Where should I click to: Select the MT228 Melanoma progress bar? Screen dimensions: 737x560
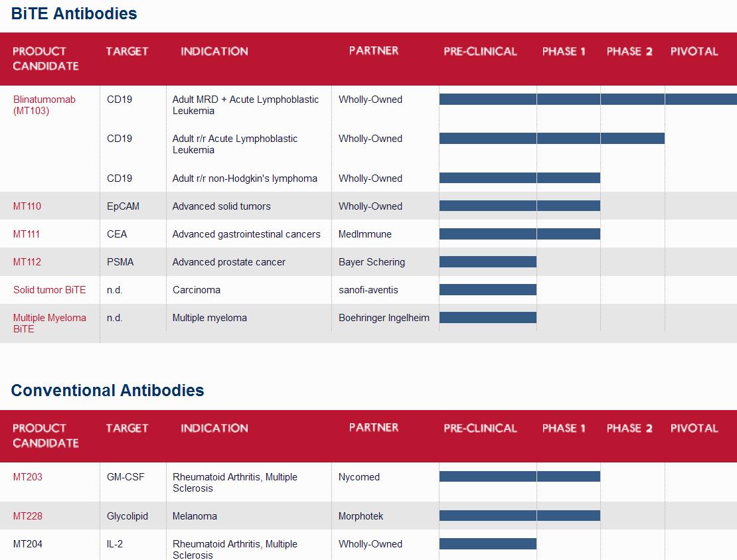(x=519, y=516)
